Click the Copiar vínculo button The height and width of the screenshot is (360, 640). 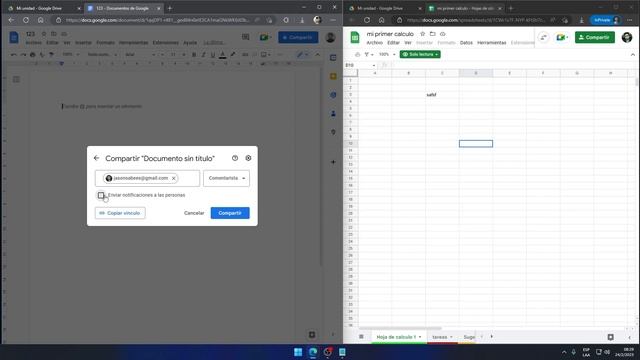[120, 213]
